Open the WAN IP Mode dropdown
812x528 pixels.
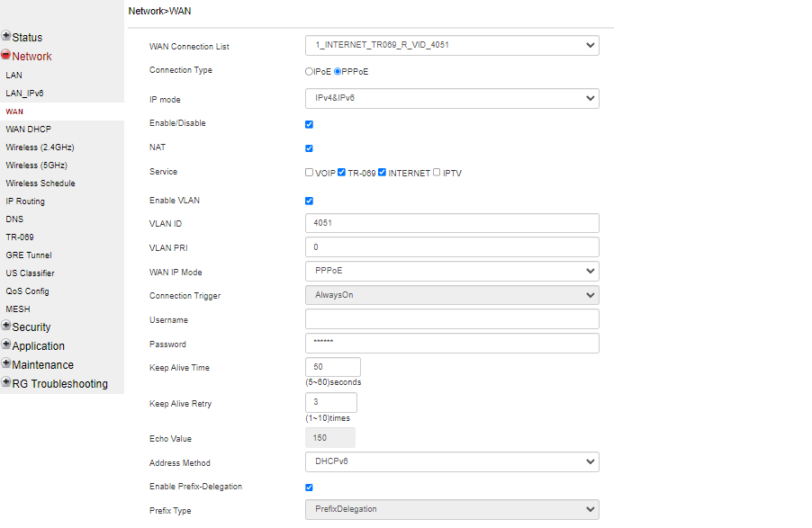pyautogui.click(x=452, y=271)
